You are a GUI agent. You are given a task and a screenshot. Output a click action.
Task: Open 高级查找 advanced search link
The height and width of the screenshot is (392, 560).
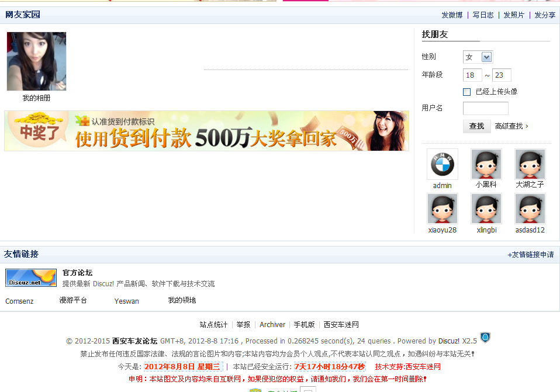(x=511, y=126)
